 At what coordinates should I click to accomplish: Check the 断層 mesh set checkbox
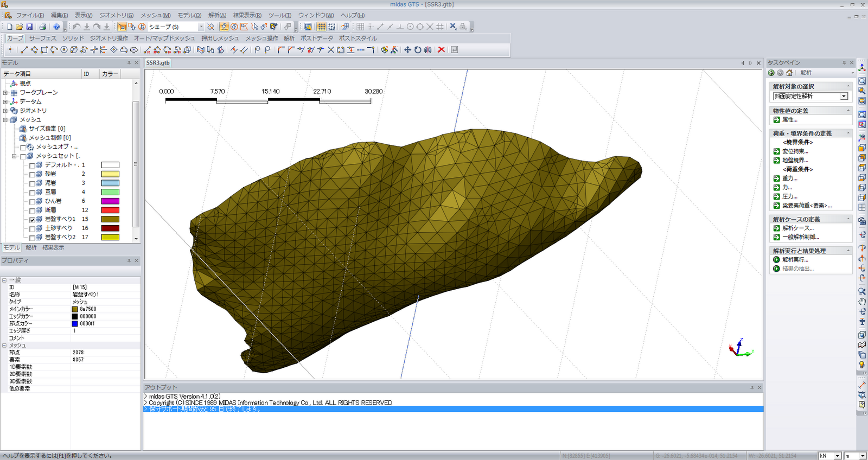coord(32,210)
